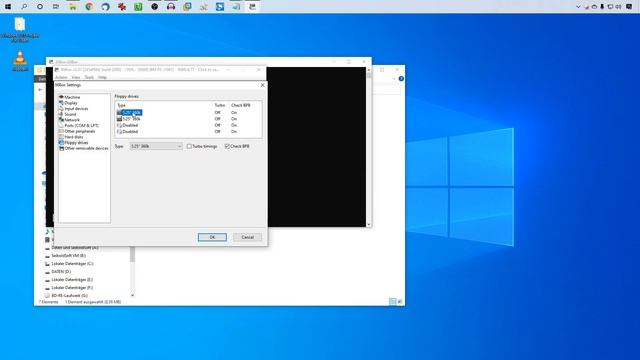Click Explorer help question mark icon
This screenshot has width=640, height=360.
tap(401, 78)
